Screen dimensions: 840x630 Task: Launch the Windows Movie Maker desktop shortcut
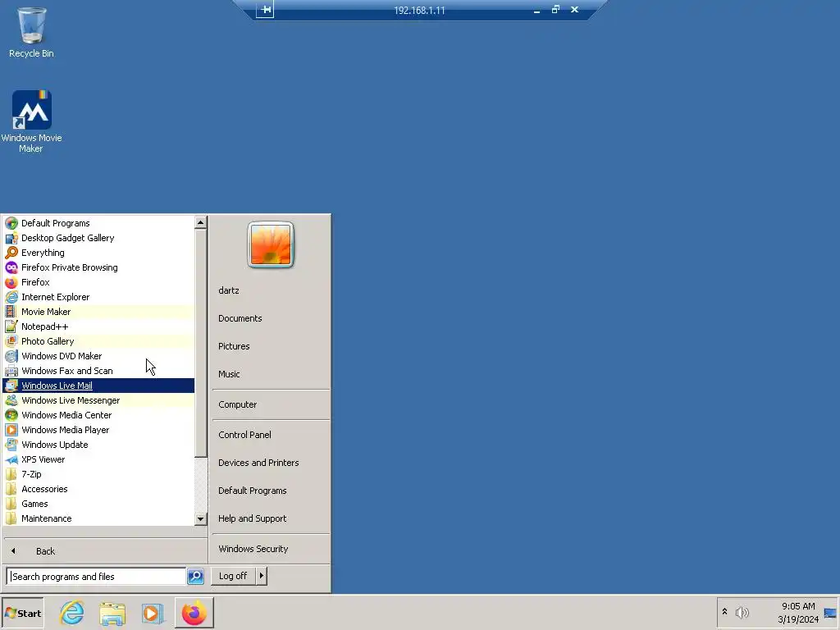click(31, 121)
